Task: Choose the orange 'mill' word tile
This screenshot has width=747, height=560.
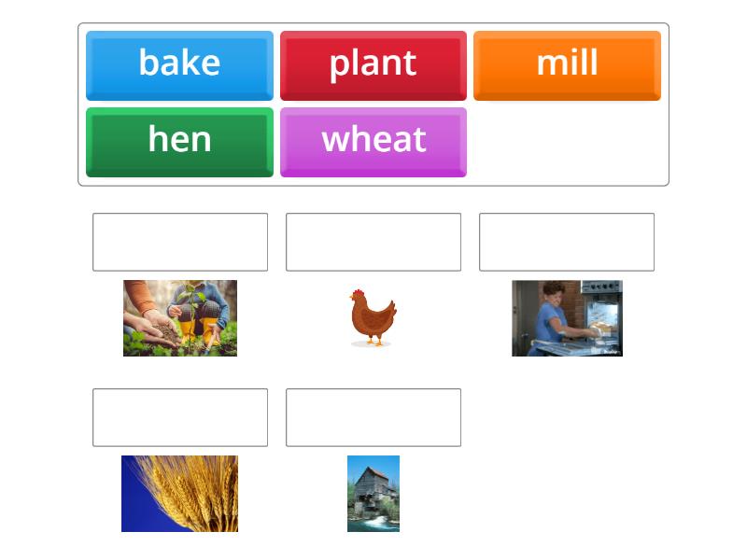Action: point(567,63)
